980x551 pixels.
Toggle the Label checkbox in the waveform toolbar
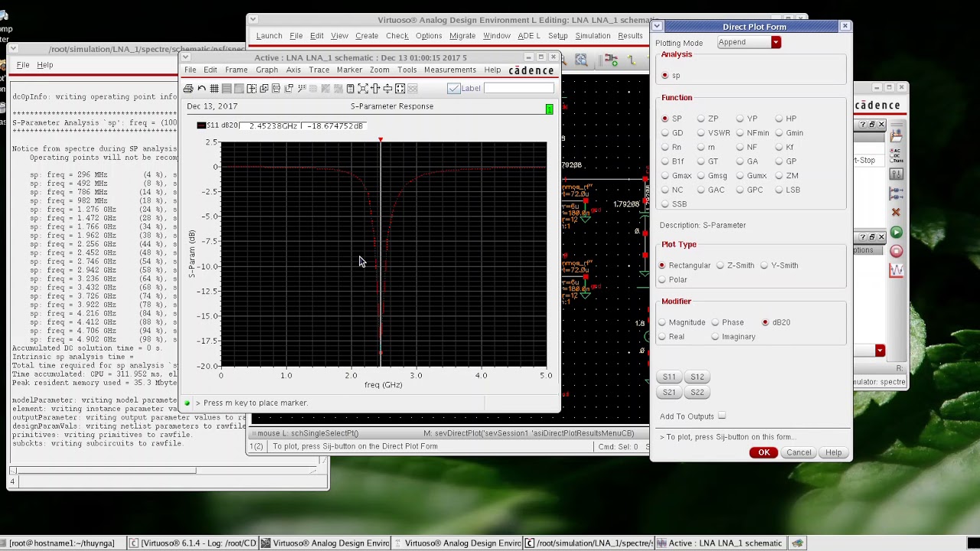click(454, 89)
